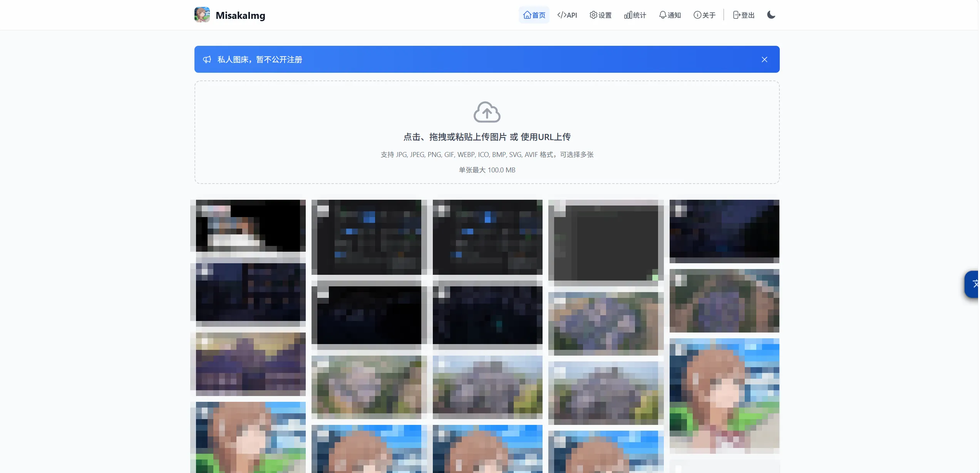Choose 使用URL上传 to upload by URL
The image size is (980, 473).
coord(545,137)
